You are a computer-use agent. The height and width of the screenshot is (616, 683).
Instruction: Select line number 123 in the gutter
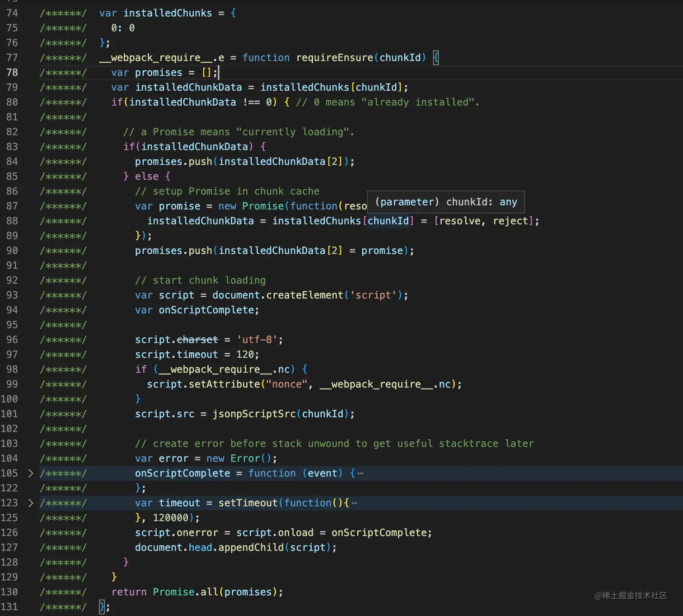9,503
